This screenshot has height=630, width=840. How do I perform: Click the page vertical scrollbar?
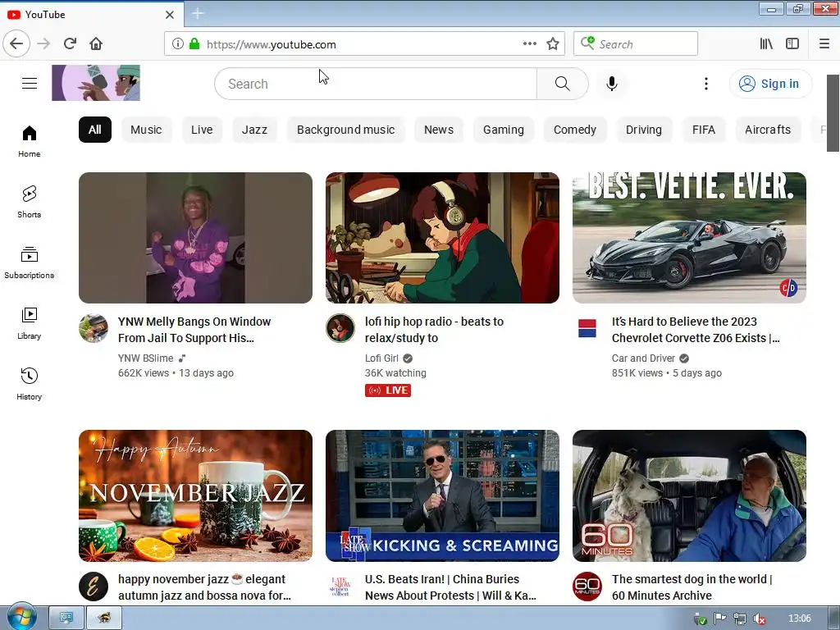click(833, 113)
